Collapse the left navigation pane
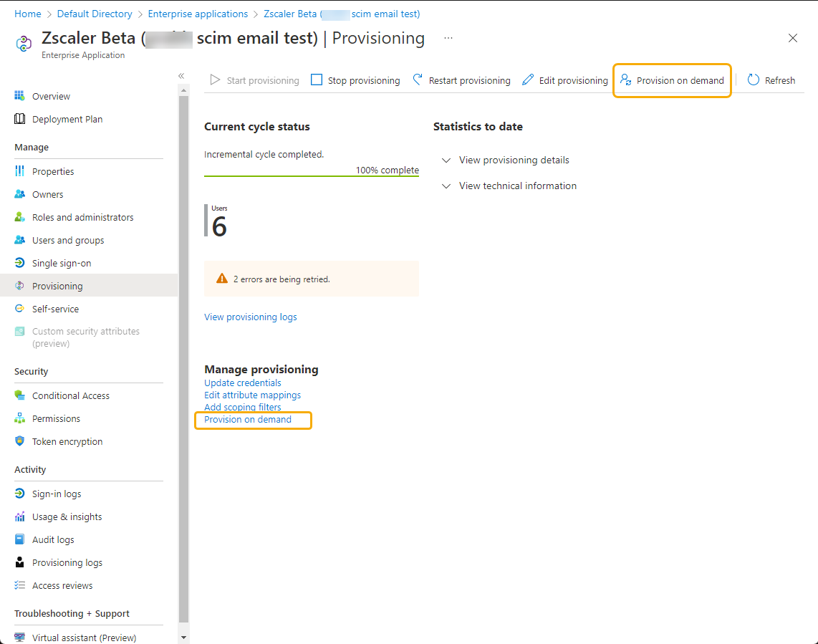The height and width of the screenshot is (644, 818). (x=181, y=75)
